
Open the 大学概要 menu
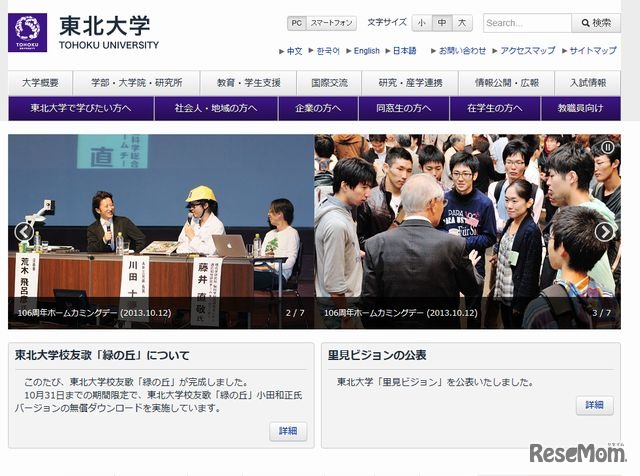pos(40,83)
